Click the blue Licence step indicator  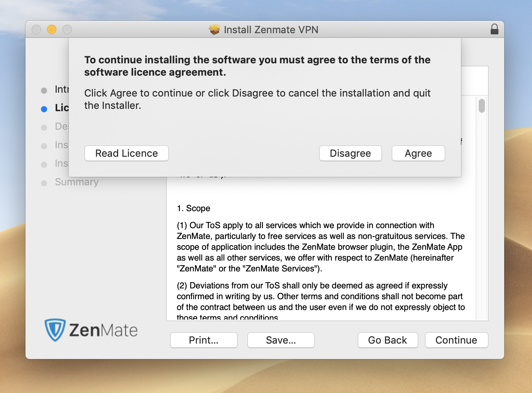[x=44, y=109]
